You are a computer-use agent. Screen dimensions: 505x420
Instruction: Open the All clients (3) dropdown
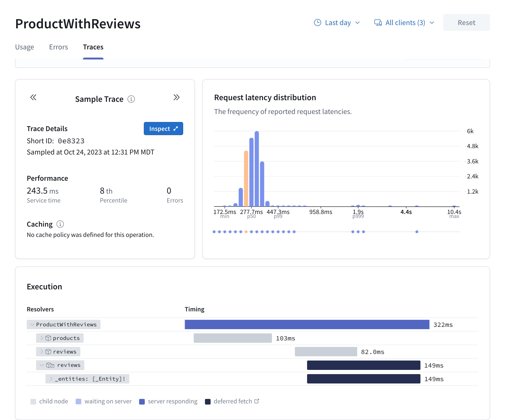click(405, 23)
